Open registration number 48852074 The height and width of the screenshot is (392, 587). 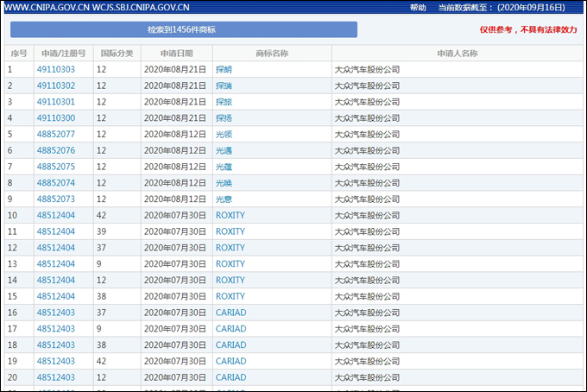tap(56, 183)
